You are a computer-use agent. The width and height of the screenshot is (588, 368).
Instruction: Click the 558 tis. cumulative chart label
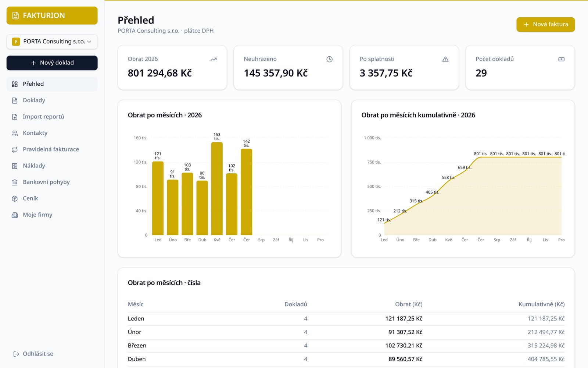(x=448, y=178)
